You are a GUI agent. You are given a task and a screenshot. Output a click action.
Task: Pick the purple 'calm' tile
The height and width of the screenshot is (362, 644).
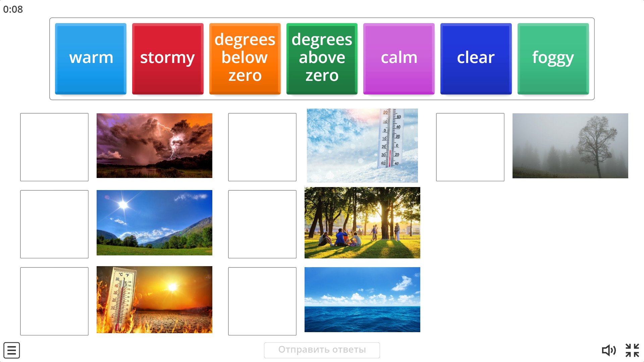click(x=399, y=59)
